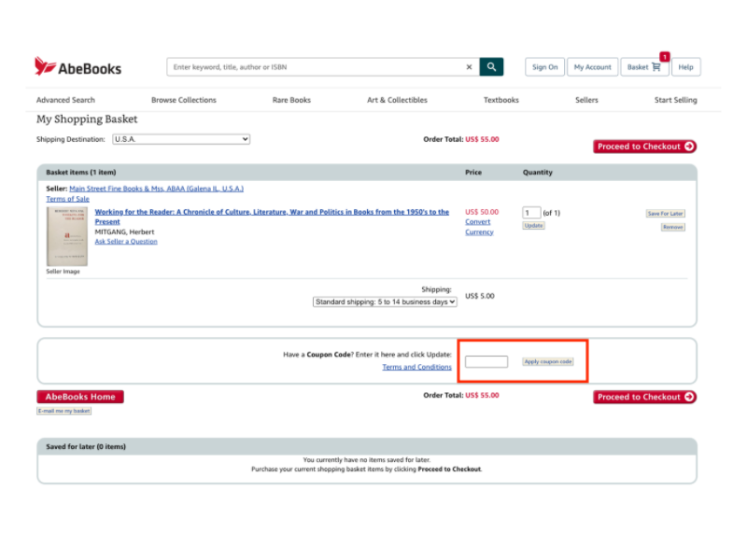Screen dimensions: 747x560
Task: Click the item price US$ 50.00
Action: 482,212
